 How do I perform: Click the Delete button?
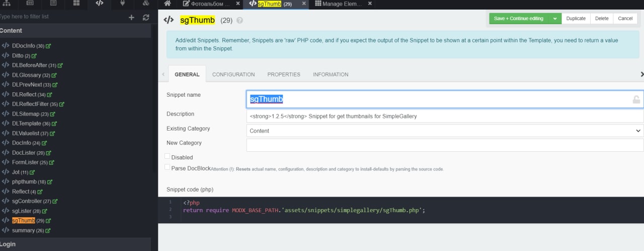(x=602, y=19)
